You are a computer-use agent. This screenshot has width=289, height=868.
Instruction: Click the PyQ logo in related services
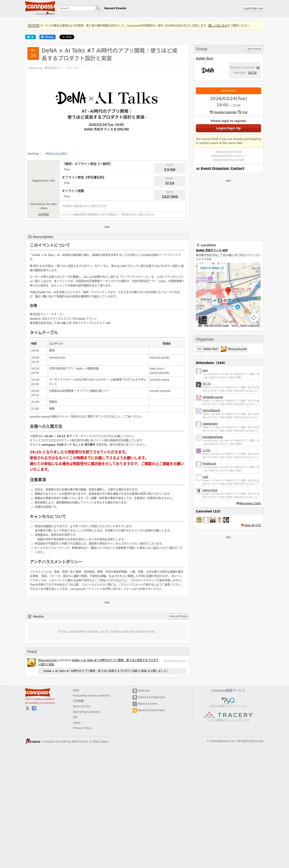pos(228,701)
